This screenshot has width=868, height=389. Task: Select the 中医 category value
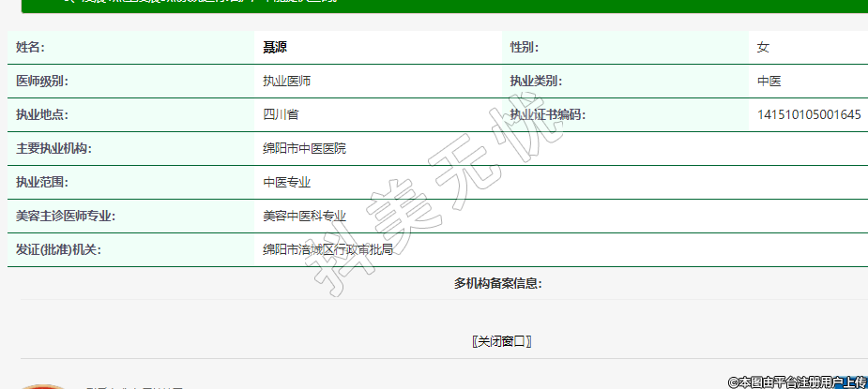point(769,81)
